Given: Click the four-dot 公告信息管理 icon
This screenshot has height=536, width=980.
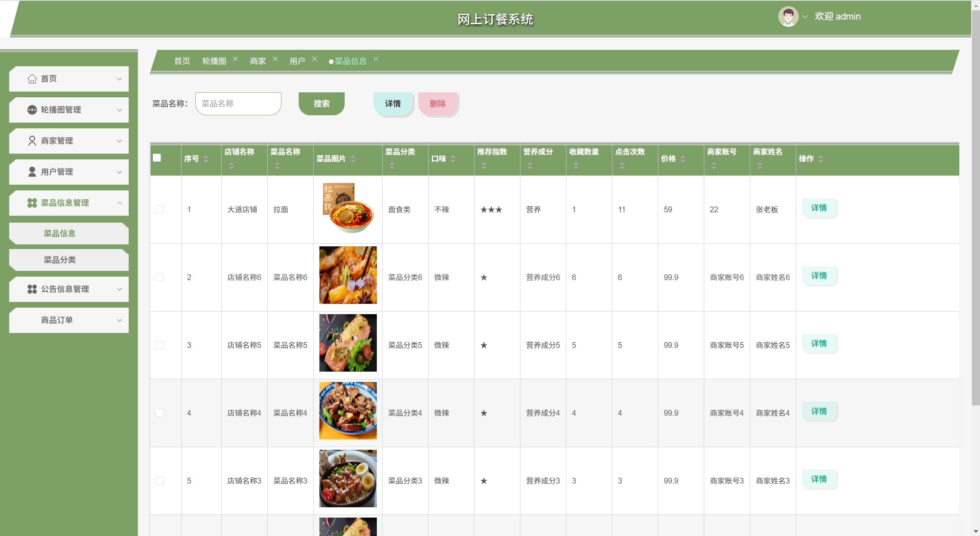Looking at the screenshot, I should (32, 289).
